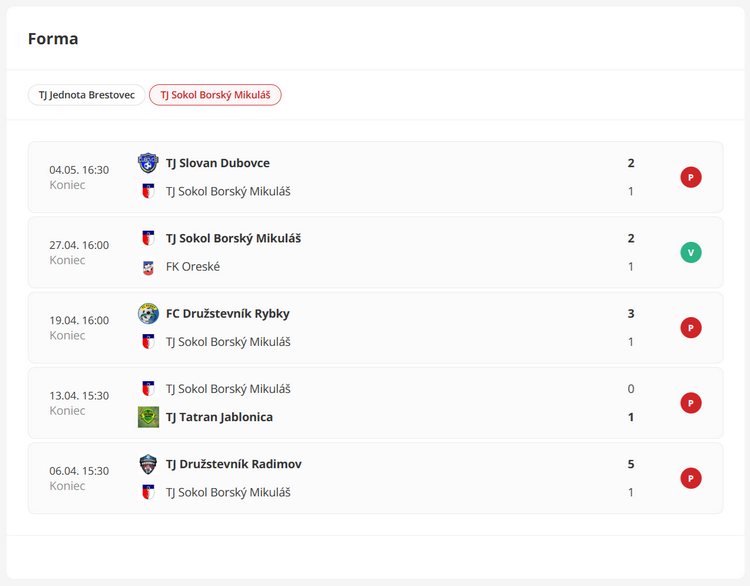Click the red P badge for 04.05. match
This screenshot has height=586, width=750.
691,177
